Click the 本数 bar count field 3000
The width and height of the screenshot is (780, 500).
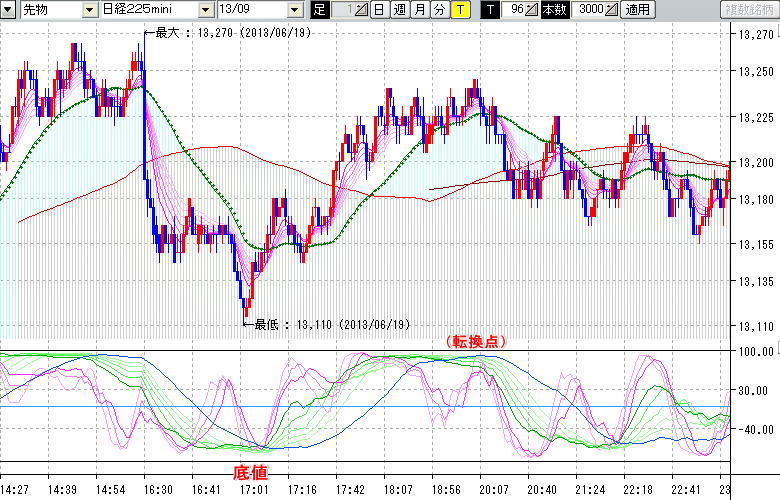(x=590, y=10)
